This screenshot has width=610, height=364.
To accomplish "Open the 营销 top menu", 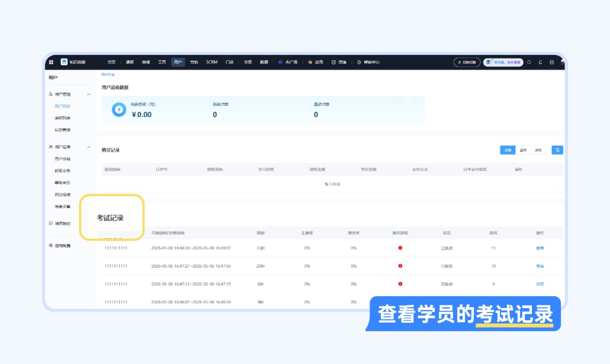I will (x=194, y=62).
